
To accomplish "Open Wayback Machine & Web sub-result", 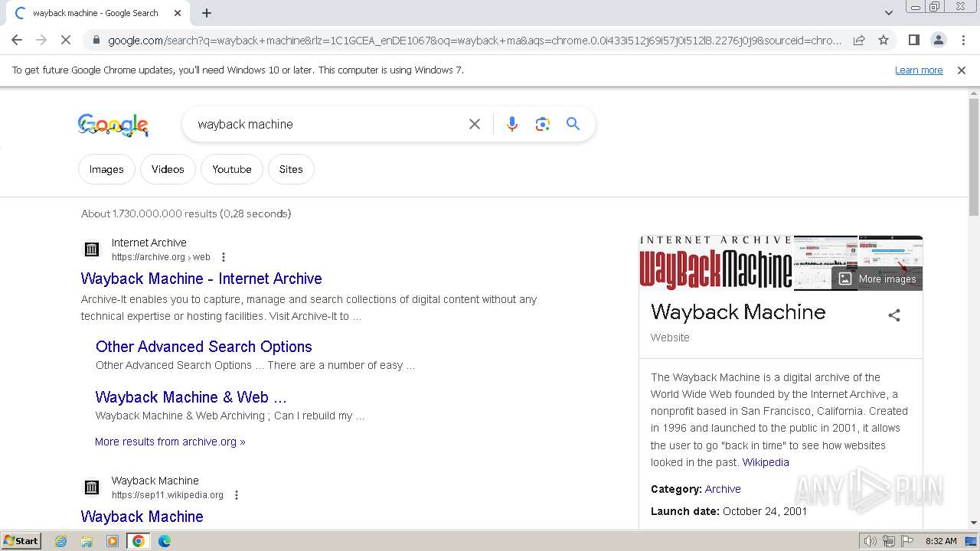I will [x=191, y=397].
